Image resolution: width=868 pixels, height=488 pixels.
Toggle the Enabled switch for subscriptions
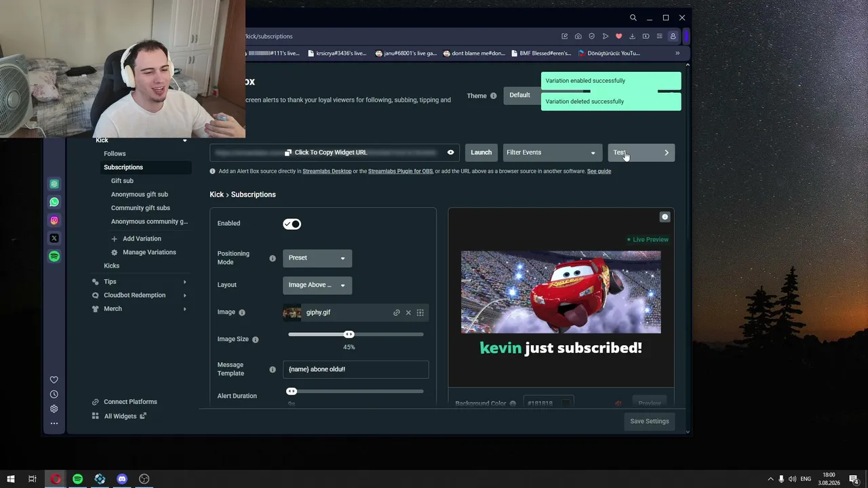pos(292,224)
